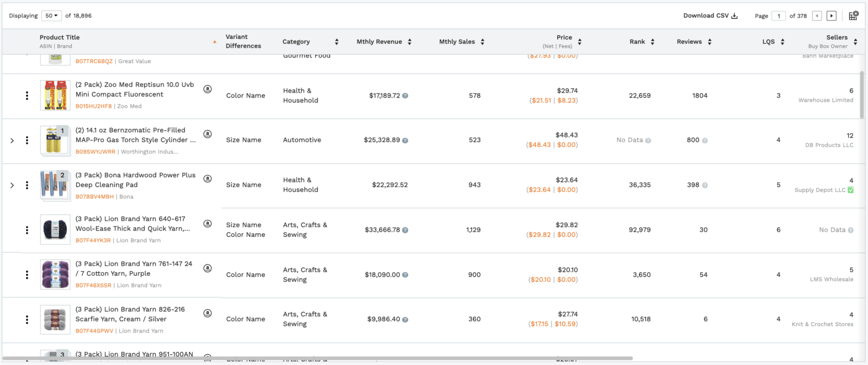Sort by Price column
Image resolution: width=868 pixels, height=365 pixels.
(579, 42)
